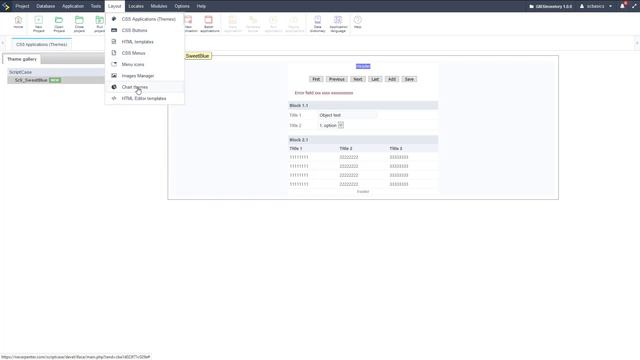Click the Scriptcase logo icon
Image resolution: width=640 pixels, height=360 pixels.
click(x=6, y=6)
